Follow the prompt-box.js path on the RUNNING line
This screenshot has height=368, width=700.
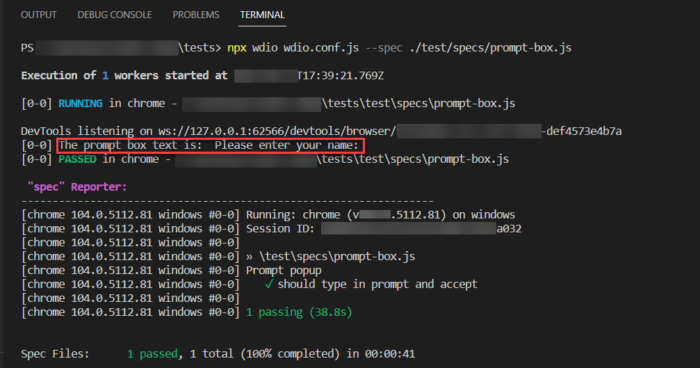click(x=418, y=104)
